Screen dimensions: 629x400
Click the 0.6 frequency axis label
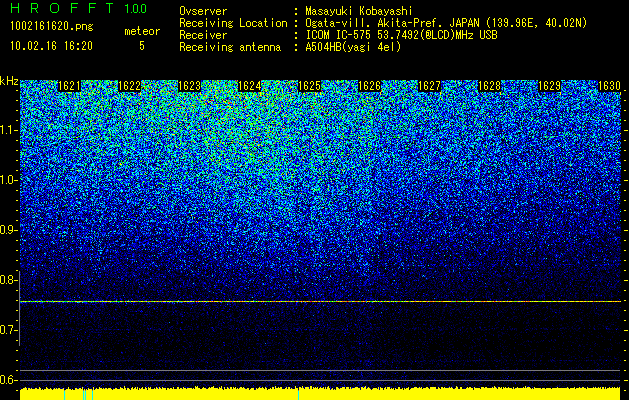(x=9, y=380)
